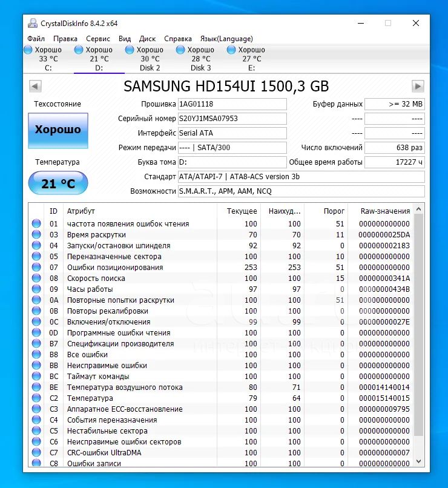The image size is (448, 488).
Task: Click the Буква тома field
Action: tap(232, 162)
